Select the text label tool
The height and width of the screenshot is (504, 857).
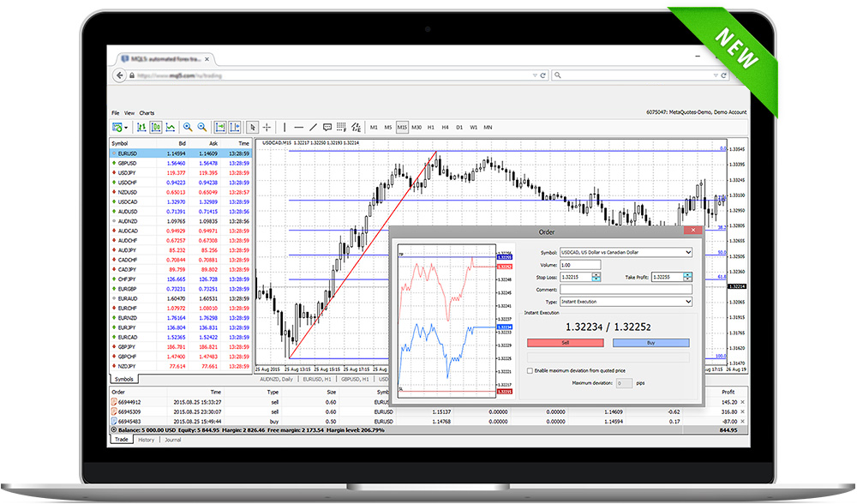coord(327,128)
